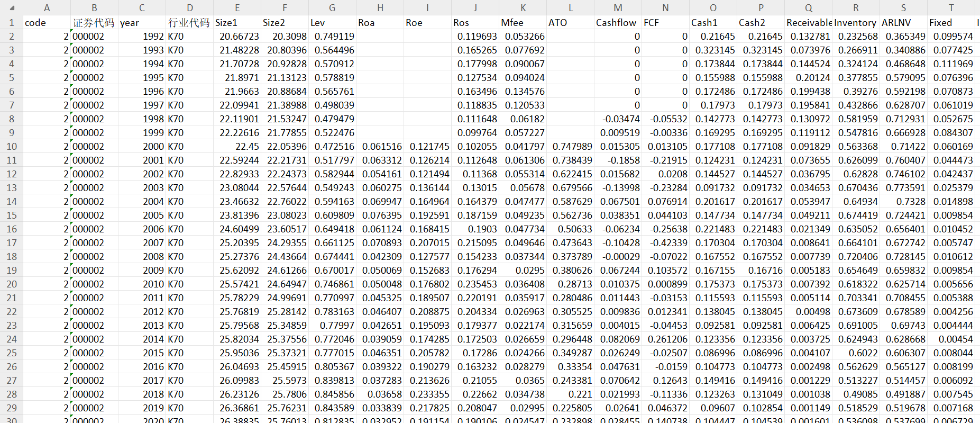The height and width of the screenshot is (423, 980).
Task: Select the "Lev" header cell
Action: 333,23
